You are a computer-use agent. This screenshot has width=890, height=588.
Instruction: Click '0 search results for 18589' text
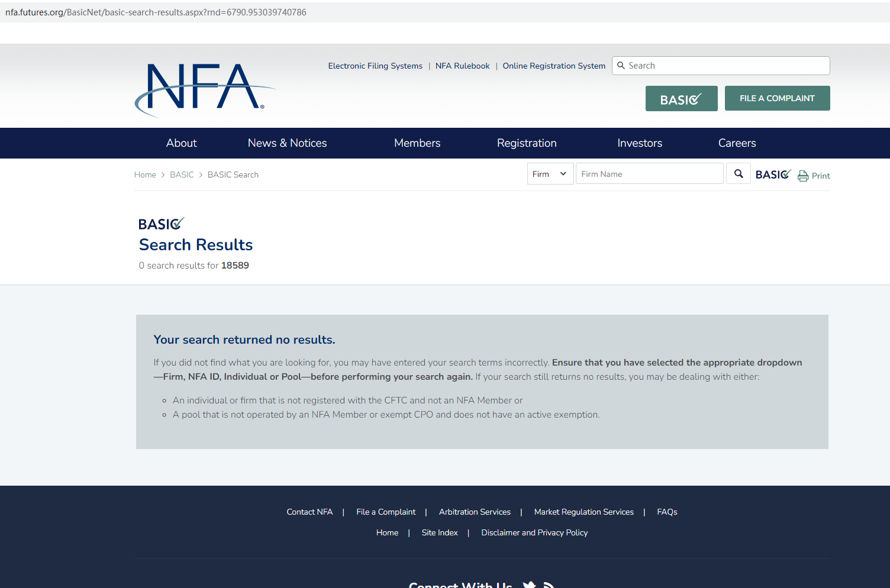tap(194, 266)
